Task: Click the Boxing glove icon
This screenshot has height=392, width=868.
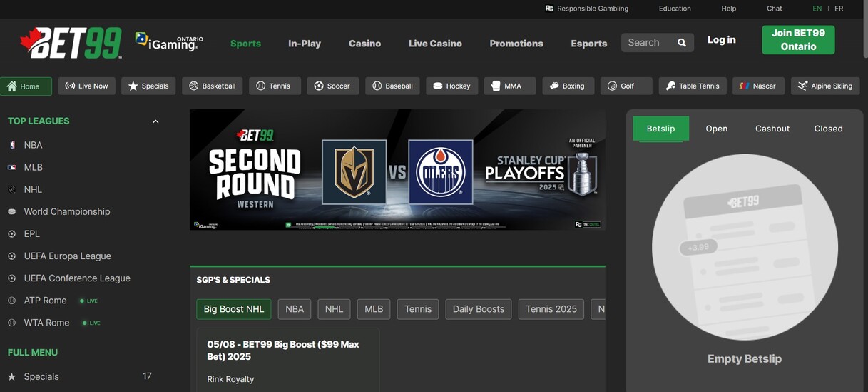Action: pyautogui.click(x=554, y=86)
